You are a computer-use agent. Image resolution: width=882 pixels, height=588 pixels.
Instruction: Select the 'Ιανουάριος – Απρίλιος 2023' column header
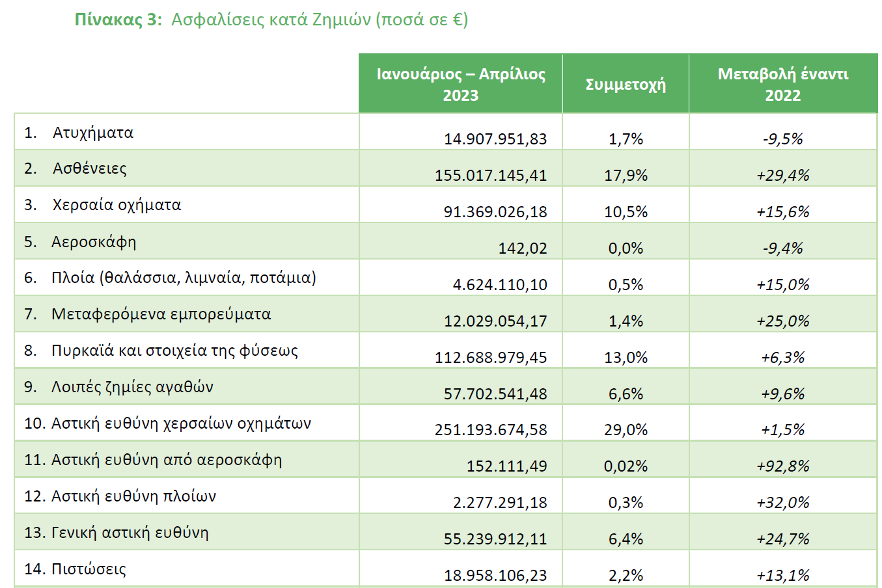[460, 85]
